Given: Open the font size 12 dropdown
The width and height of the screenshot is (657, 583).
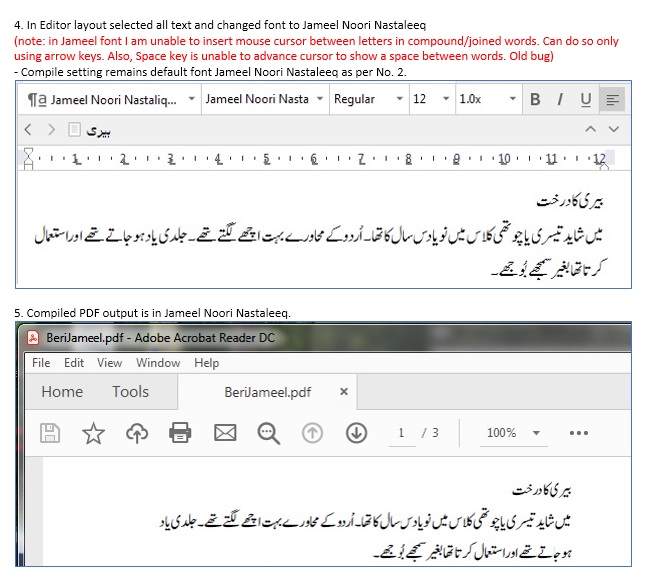Looking at the screenshot, I should [432, 99].
